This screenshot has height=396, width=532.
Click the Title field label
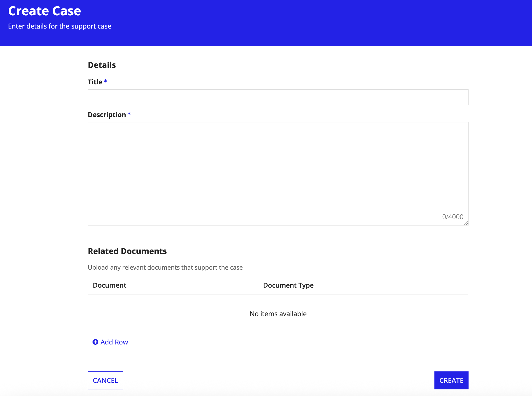click(95, 82)
